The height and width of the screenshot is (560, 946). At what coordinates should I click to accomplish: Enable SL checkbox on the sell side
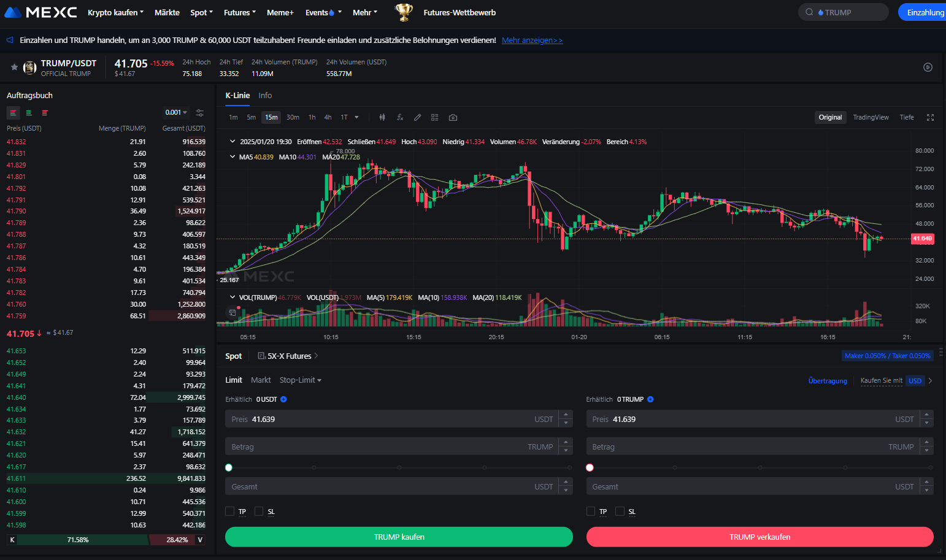coord(620,512)
